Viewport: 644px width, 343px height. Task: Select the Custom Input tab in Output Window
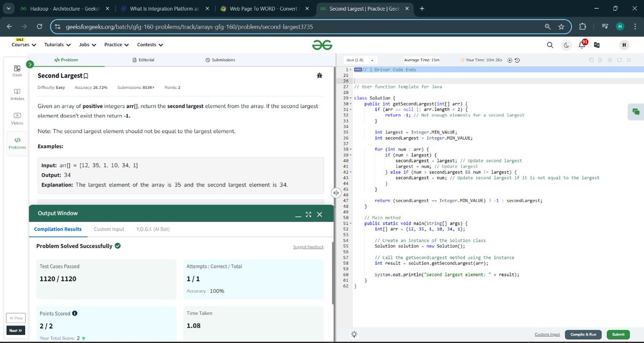click(109, 229)
